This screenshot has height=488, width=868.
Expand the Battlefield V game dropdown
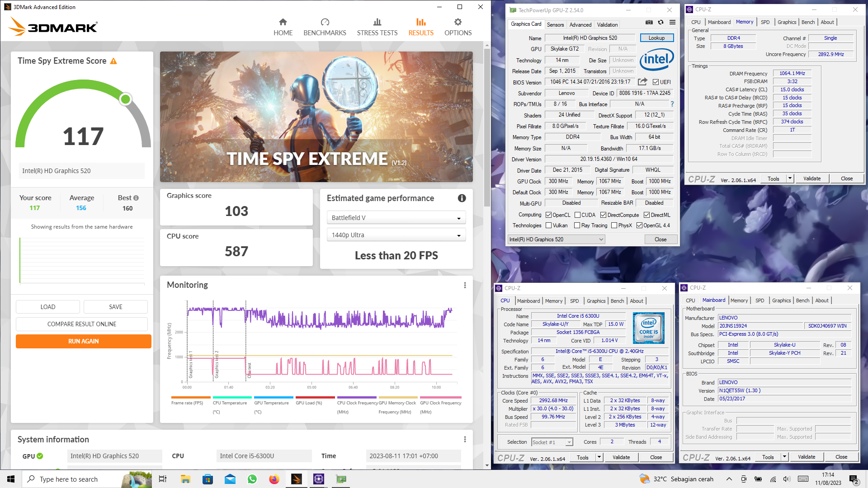[x=396, y=218]
